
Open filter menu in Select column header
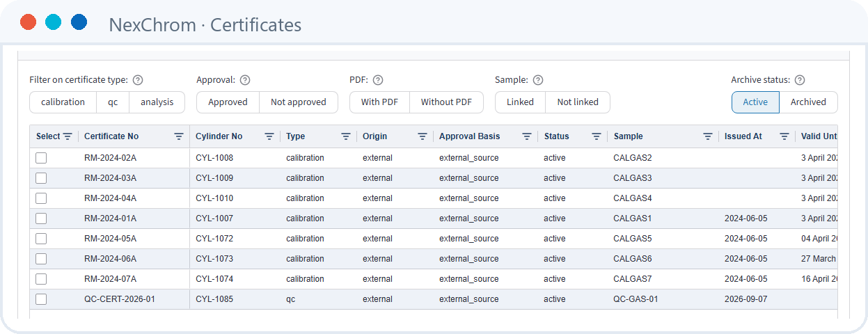coord(68,136)
